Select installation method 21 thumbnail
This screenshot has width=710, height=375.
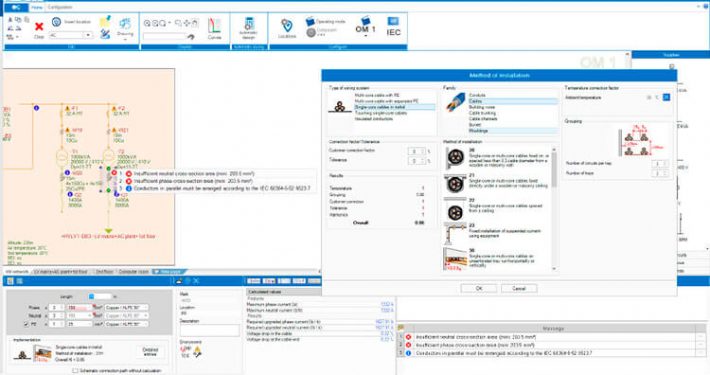tap(455, 184)
